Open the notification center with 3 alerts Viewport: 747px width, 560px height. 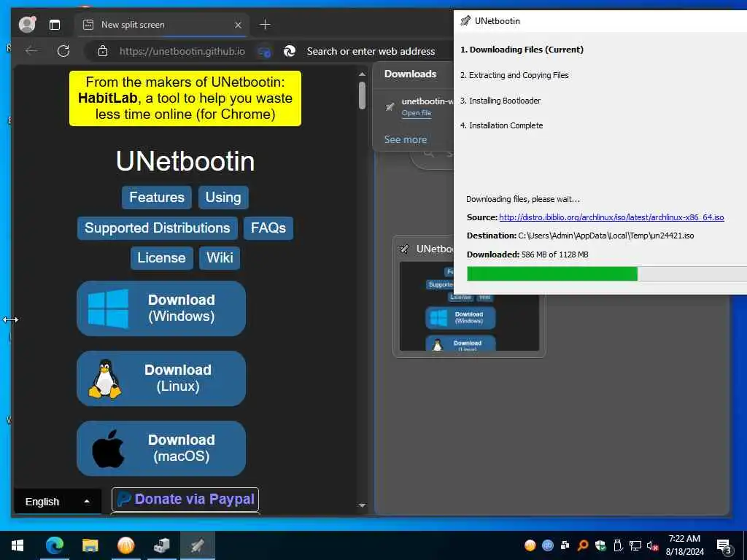(724, 546)
